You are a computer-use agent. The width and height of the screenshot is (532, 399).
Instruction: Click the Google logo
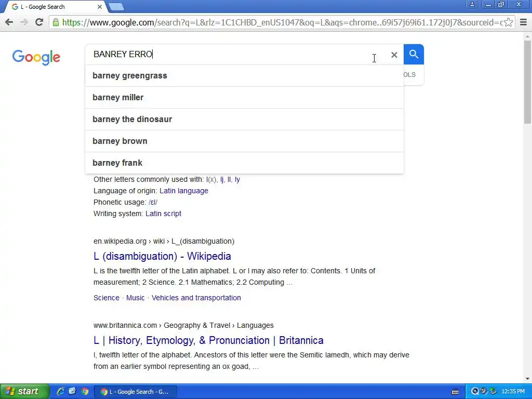(x=36, y=57)
